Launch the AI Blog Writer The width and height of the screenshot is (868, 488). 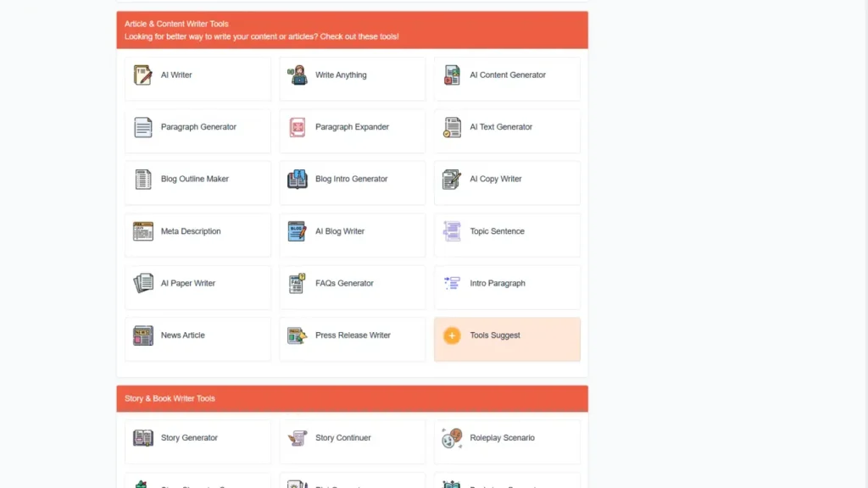click(x=352, y=236)
